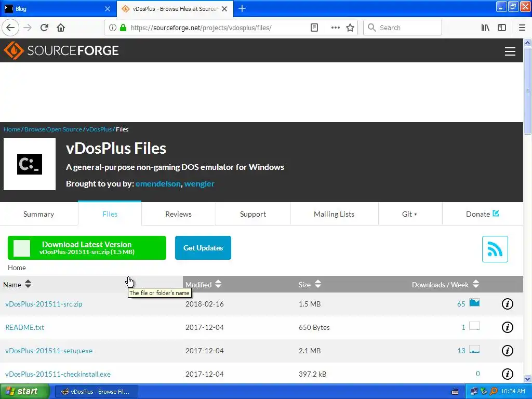Close the vDosPlus browser tab
This screenshot has height=399, width=532.
click(224, 9)
